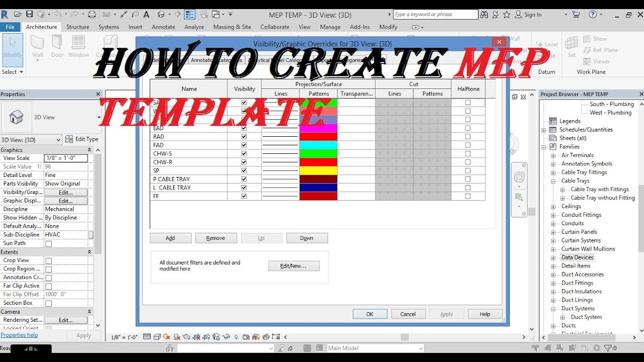This screenshot has height=362, width=644.
Task: Expand the Air Terminals family node
Action: (x=553, y=155)
